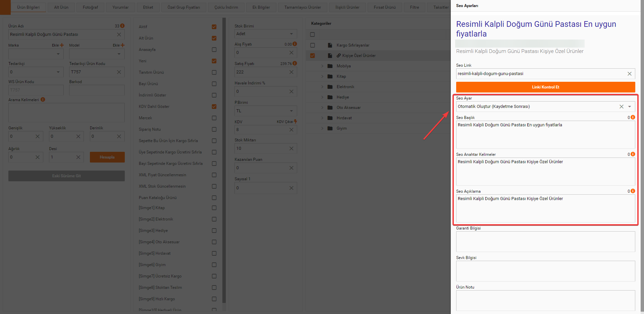Image resolution: width=644 pixels, height=314 pixels.
Task: Click the Kişiye Özel Ürünler link icon
Action: point(339,56)
